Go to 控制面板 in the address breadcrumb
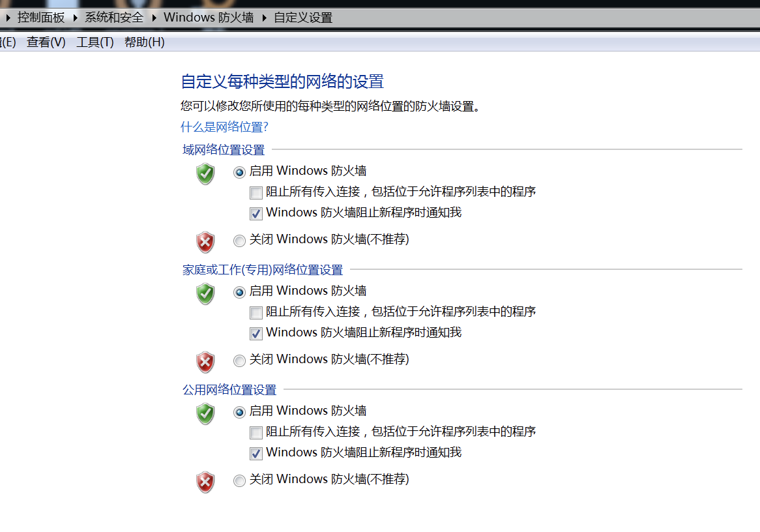Viewport: 760px width, 532px height. [41, 18]
